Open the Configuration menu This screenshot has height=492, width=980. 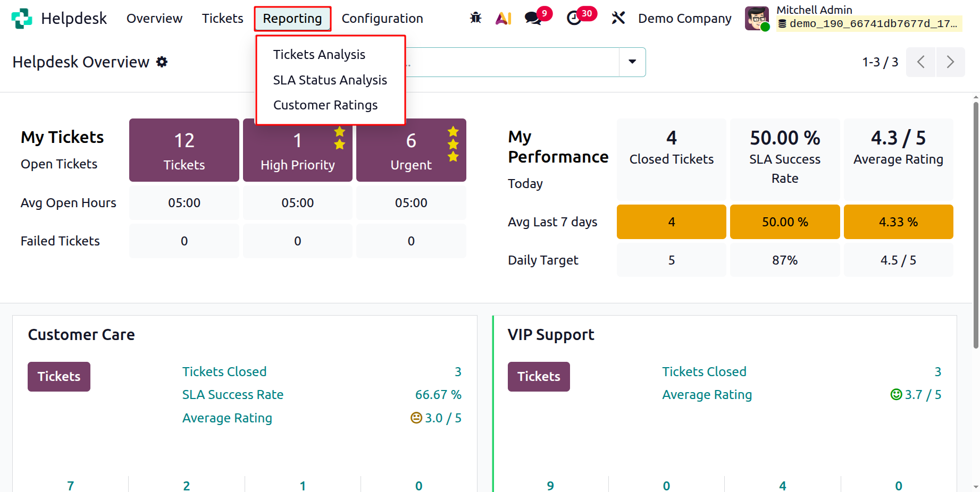[382, 19]
